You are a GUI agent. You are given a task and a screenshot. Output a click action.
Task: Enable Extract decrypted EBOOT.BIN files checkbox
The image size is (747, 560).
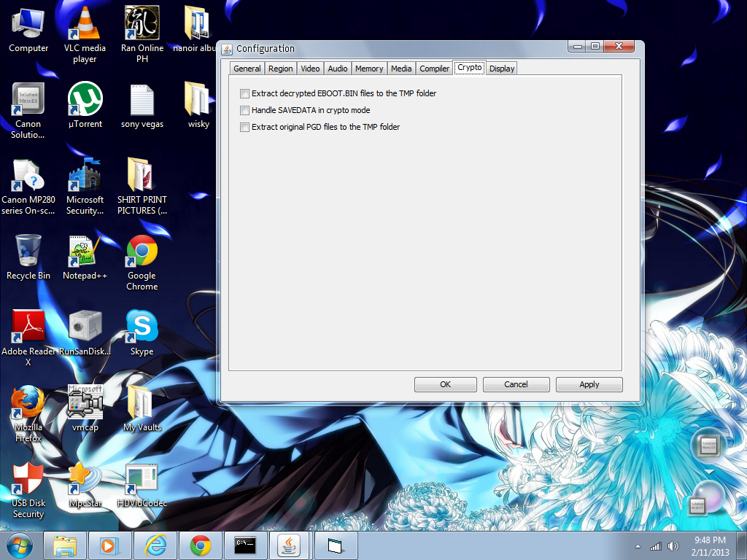[x=244, y=93]
